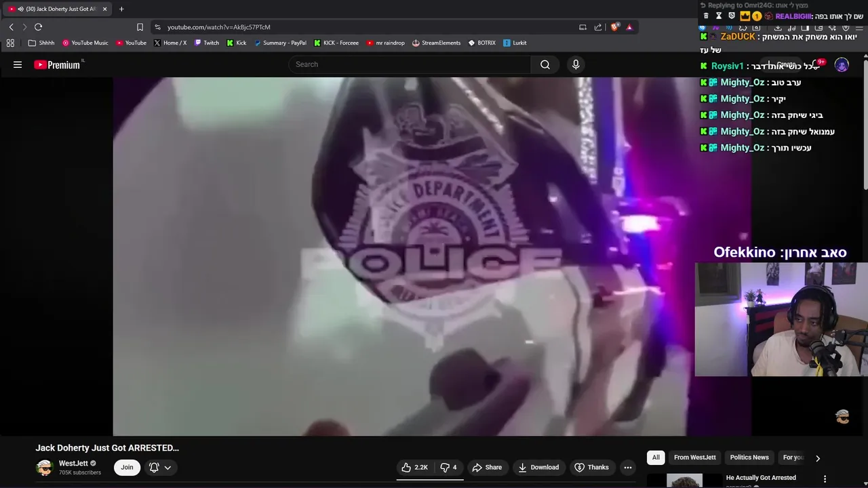Open the WestJett channel name link
The height and width of the screenshot is (488, 868).
coord(73,464)
